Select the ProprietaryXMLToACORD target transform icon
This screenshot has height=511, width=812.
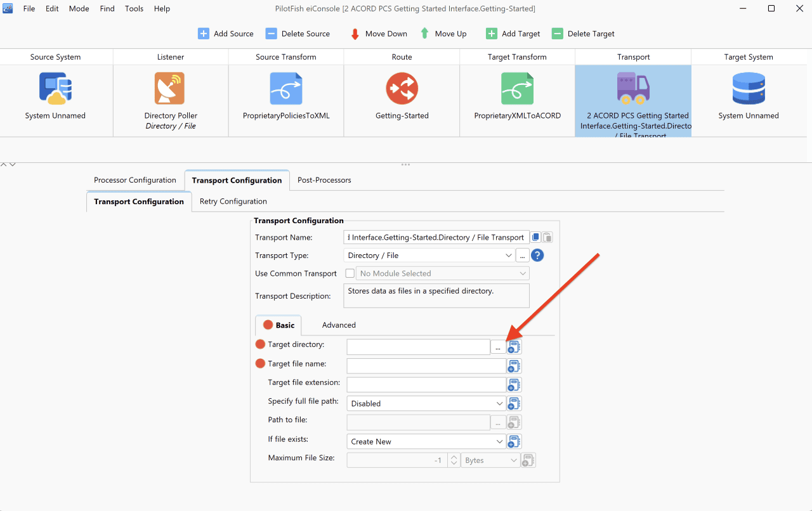coord(517,88)
